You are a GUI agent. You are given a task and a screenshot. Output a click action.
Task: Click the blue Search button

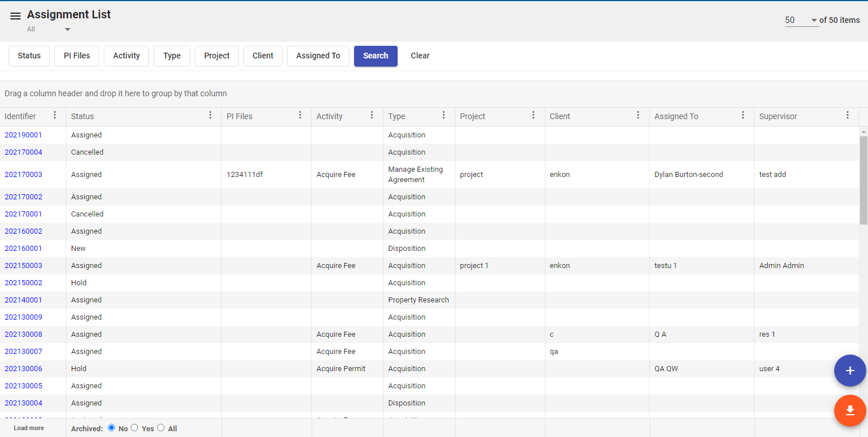(x=375, y=56)
